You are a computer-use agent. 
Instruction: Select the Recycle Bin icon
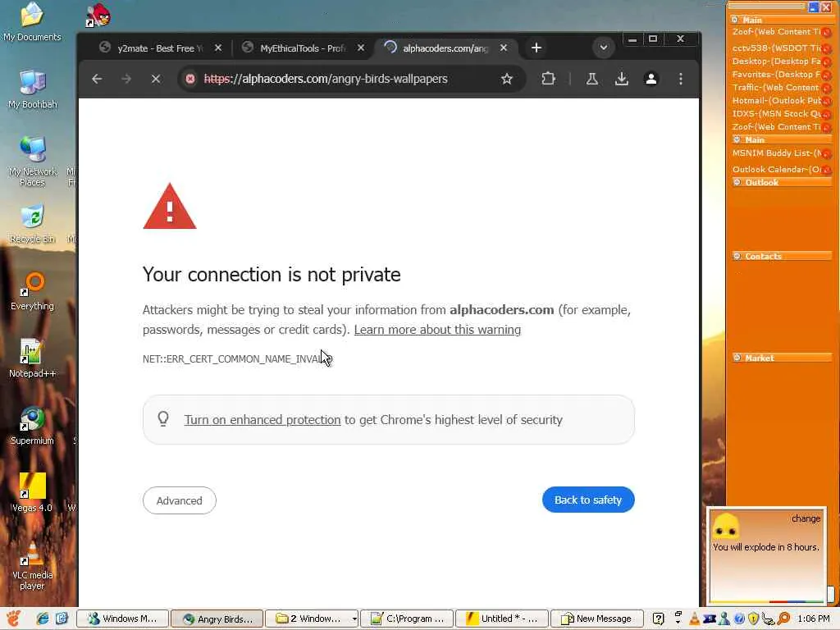click(x=32, y=224)
